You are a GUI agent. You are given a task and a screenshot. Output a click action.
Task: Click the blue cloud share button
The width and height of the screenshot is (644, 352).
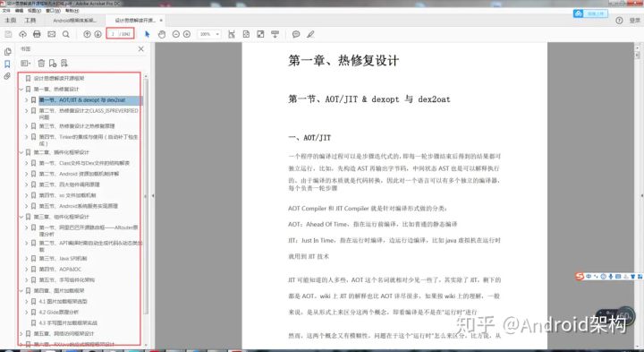coord(590,13)
